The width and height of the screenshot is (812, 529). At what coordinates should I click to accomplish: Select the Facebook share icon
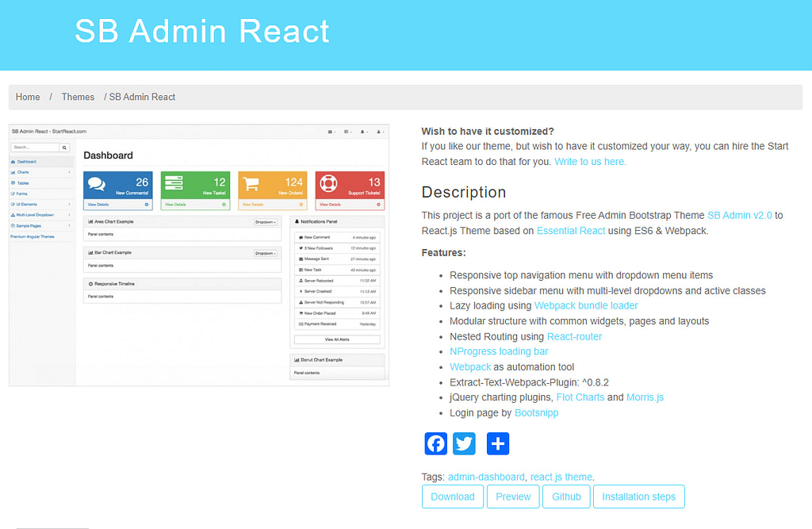(435, 443)
